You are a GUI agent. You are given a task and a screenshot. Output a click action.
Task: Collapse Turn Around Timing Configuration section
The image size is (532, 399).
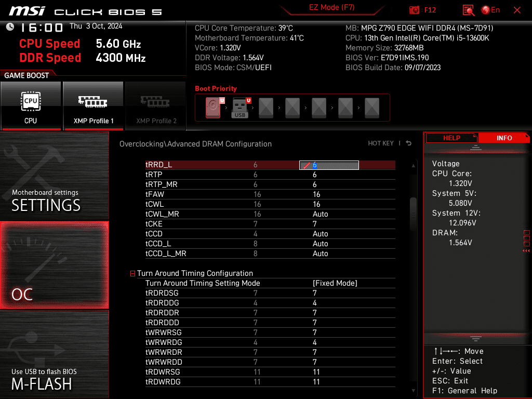[132, 273]
